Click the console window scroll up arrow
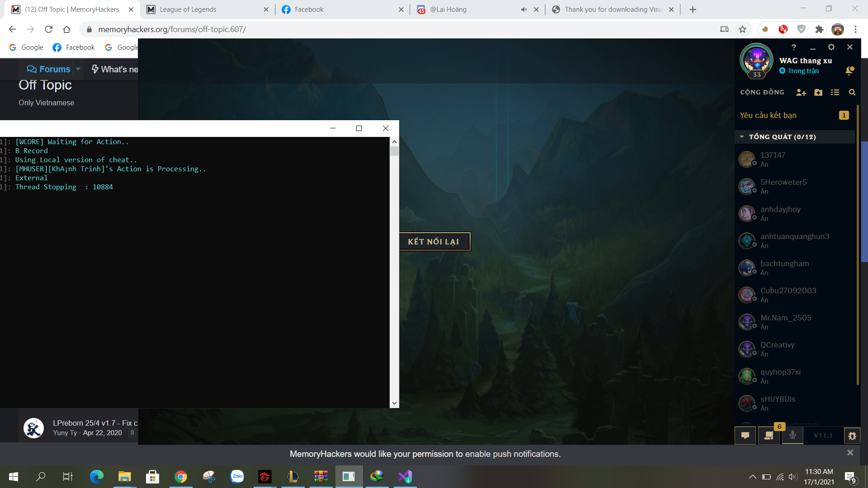Viewport: 868px width, 488px height. pyautogui.click(x=394, y=142)
